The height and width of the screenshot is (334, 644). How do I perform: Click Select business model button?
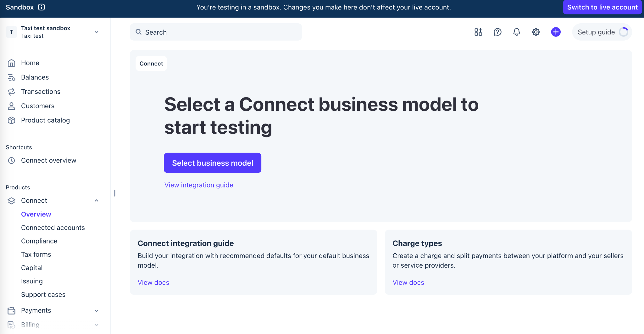pyautogui.click(x=213, y=163)
